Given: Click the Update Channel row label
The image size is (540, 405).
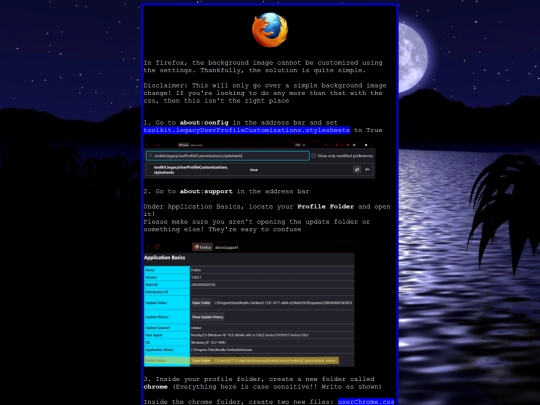Looking at the screenshot, I should (x=157, y=328).
